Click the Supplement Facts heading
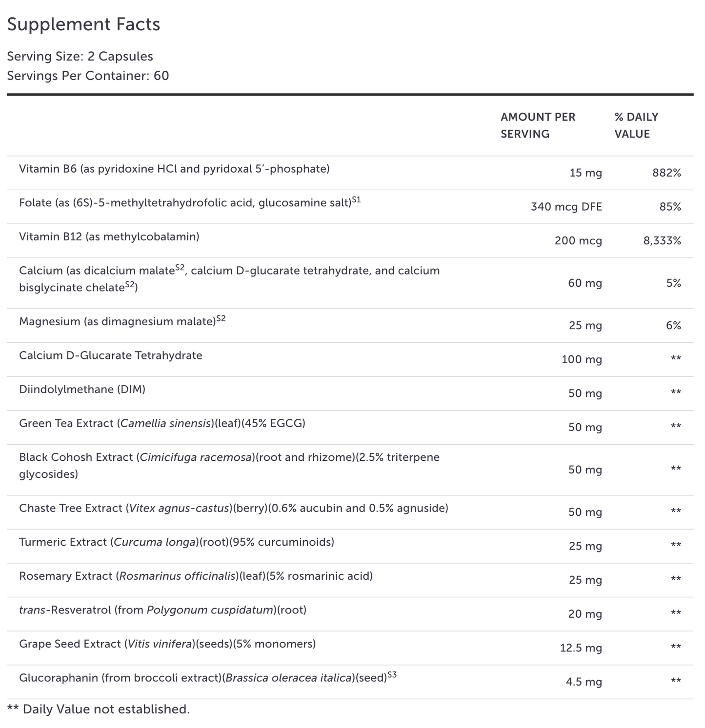The image size is (705, 728). pos(83,24)
